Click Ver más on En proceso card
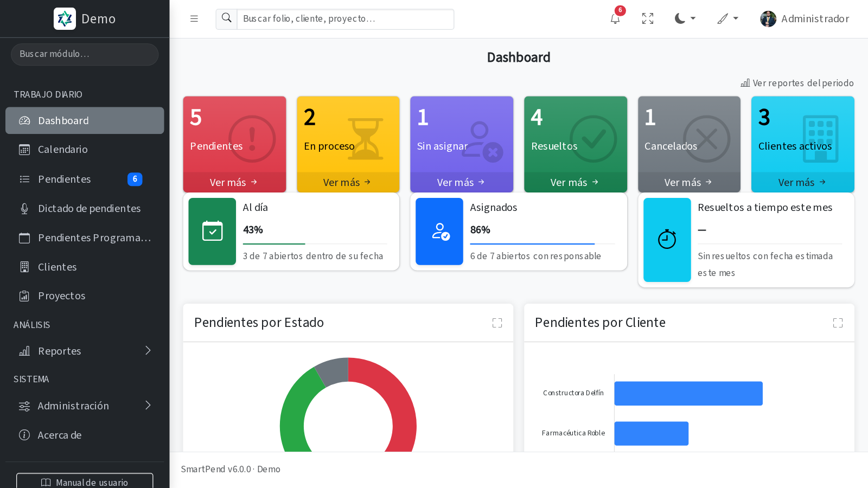 coord(348,182)
